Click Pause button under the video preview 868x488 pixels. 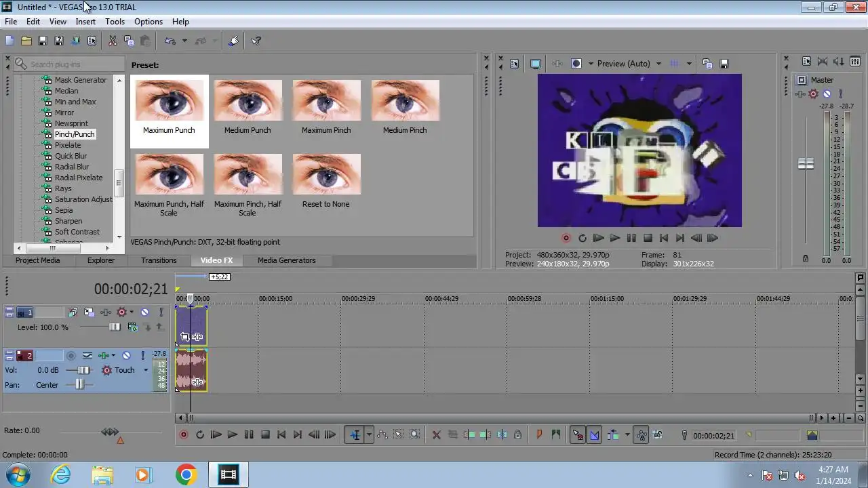click(x=631, y=238)
